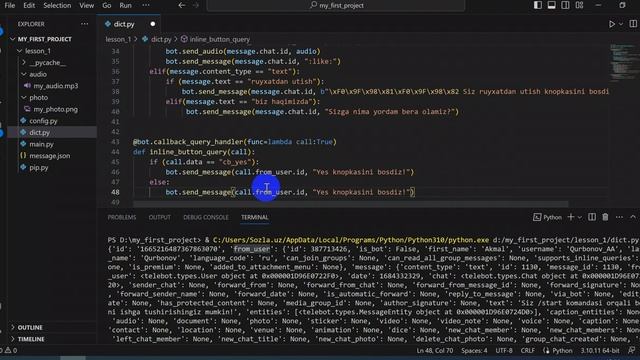Change UTF-8 encoding in status bar
Screen dimensions: 640x360
pyautogui.click(x=504, y=351)
